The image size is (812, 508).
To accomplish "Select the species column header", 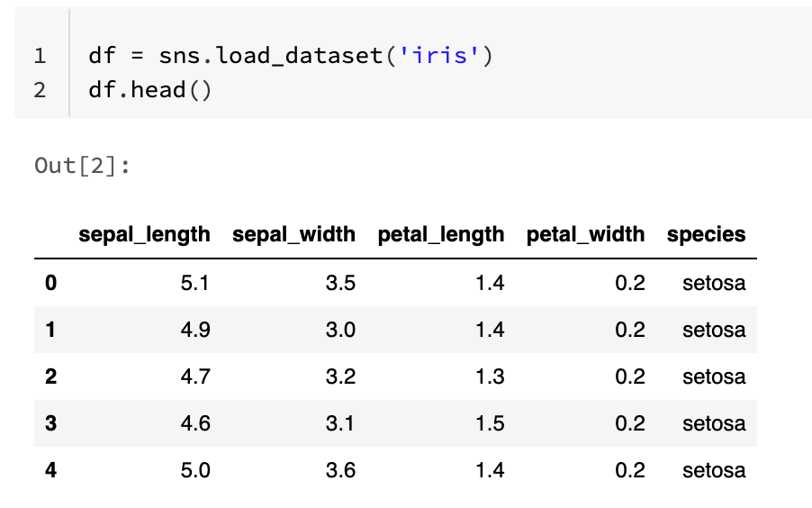I will (x=706, y=235).
